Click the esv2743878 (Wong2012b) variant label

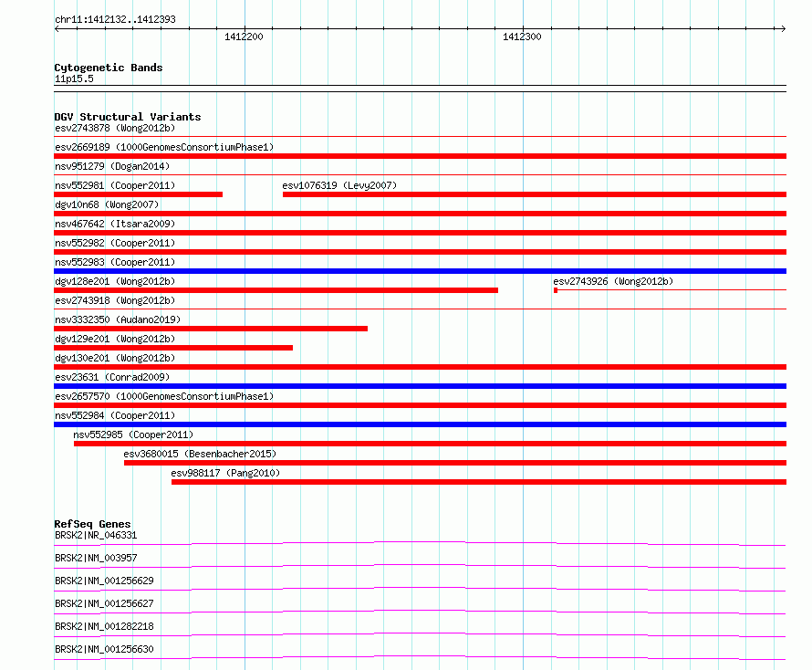pyautogui.click(x=115, y=128)
